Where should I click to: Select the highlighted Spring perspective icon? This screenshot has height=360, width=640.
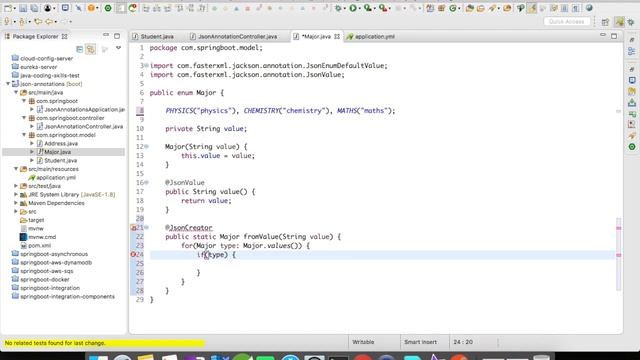click(x=620, y=22)
